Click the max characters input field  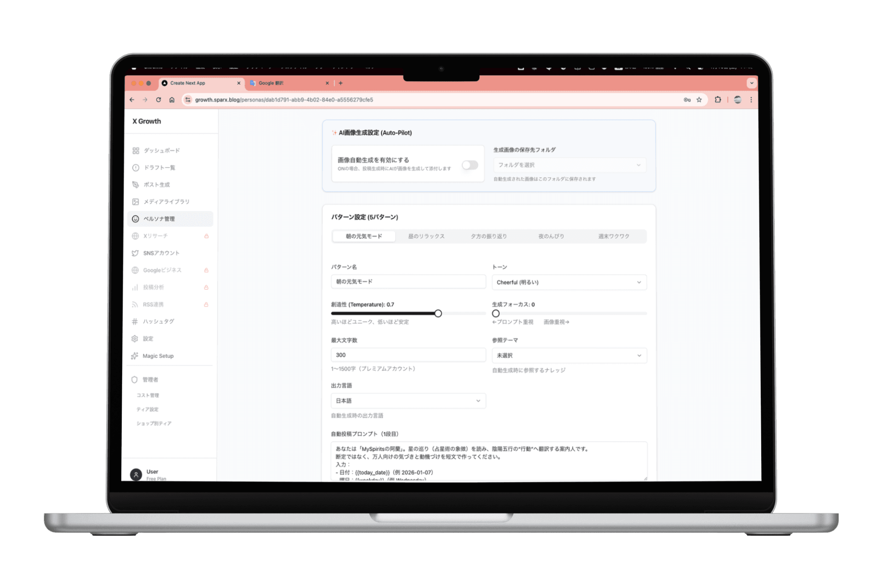408,355
